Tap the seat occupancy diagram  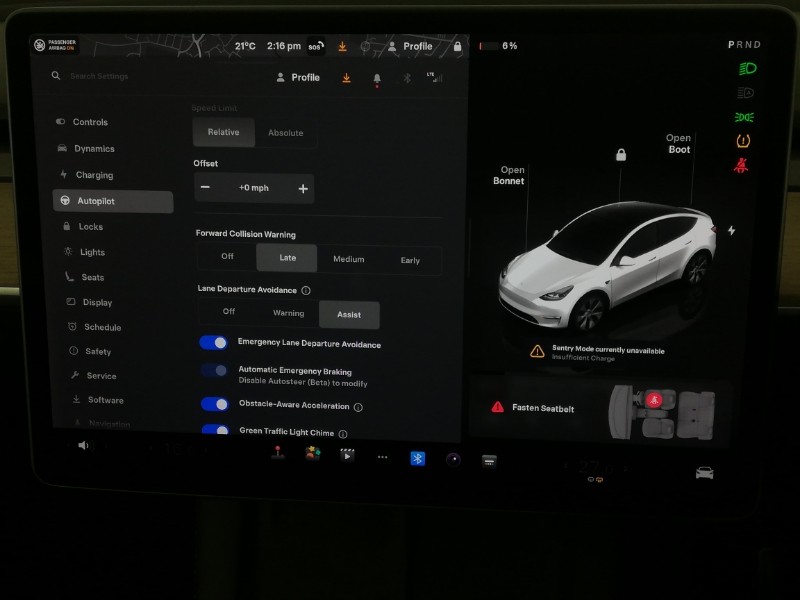coord(662,412)
